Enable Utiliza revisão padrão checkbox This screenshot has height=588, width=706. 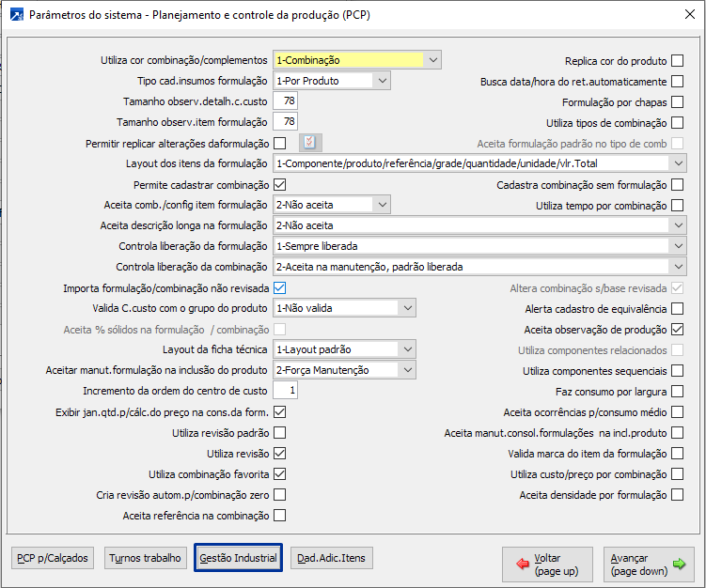point(279,433)
